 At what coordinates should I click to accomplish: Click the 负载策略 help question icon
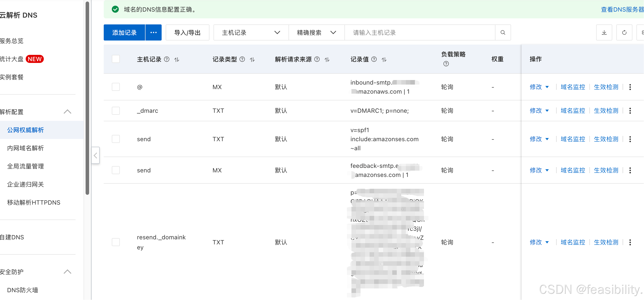[x=446, y=64]
